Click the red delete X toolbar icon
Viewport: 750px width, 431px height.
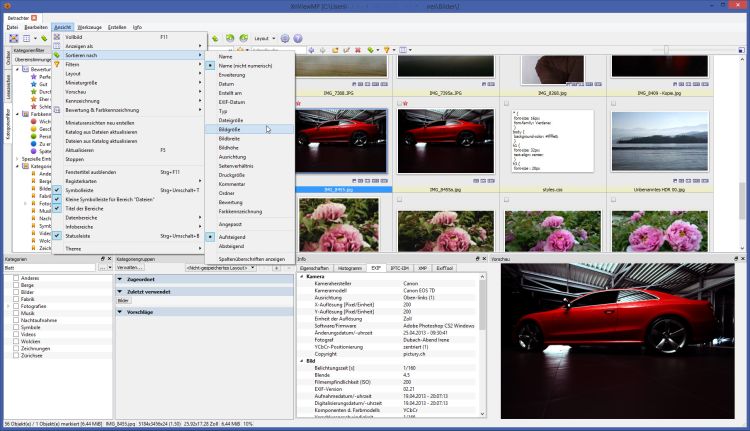click(x=357, y=49)
